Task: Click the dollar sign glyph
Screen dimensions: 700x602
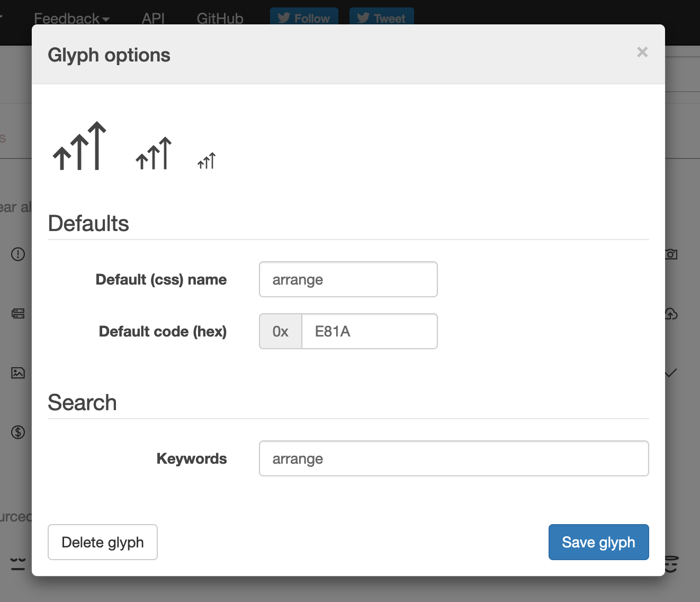Action: click(x=17, y=432)
